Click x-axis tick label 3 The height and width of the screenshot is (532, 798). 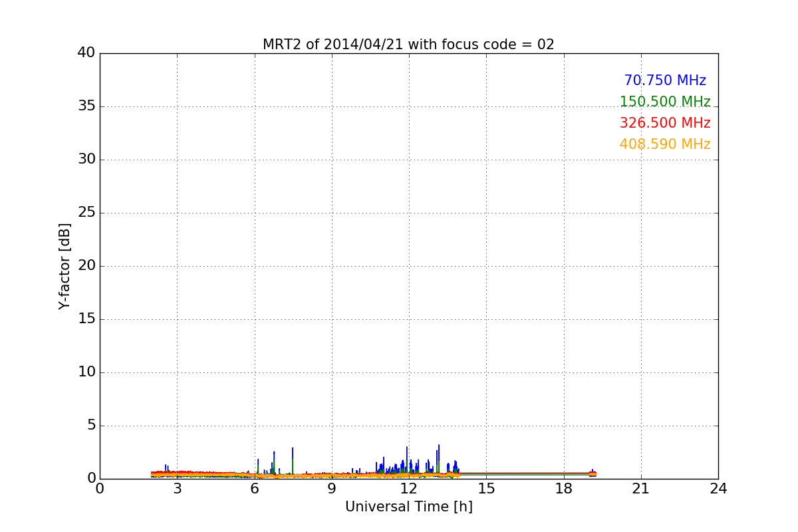click(177, 489)
